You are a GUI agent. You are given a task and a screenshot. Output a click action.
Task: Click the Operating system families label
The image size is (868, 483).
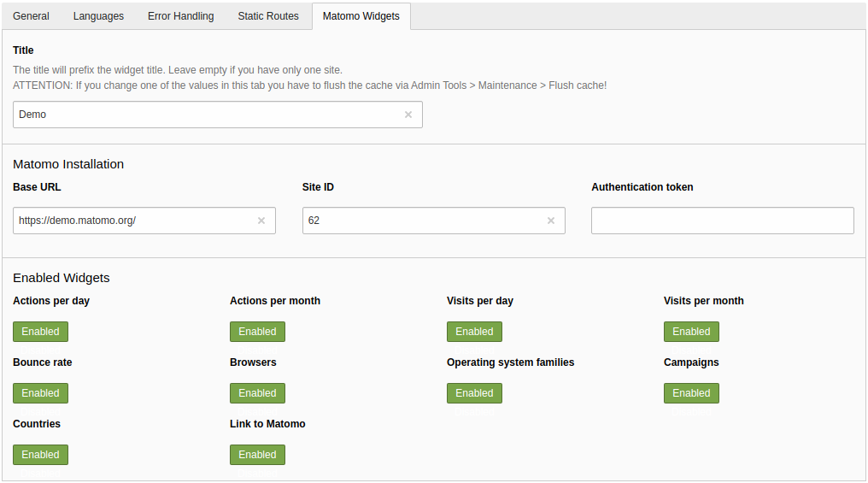(x=510, y=362)
